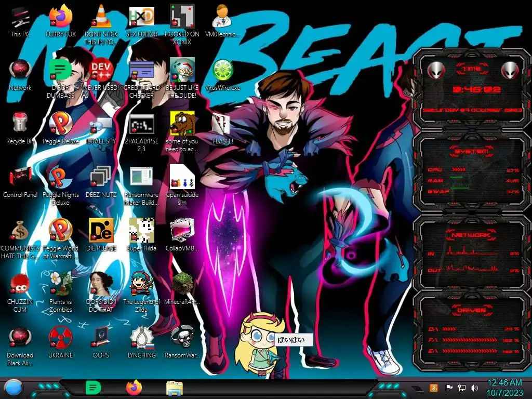
Task: Click the volume speaker tray icon
Action: click(474, 388)
